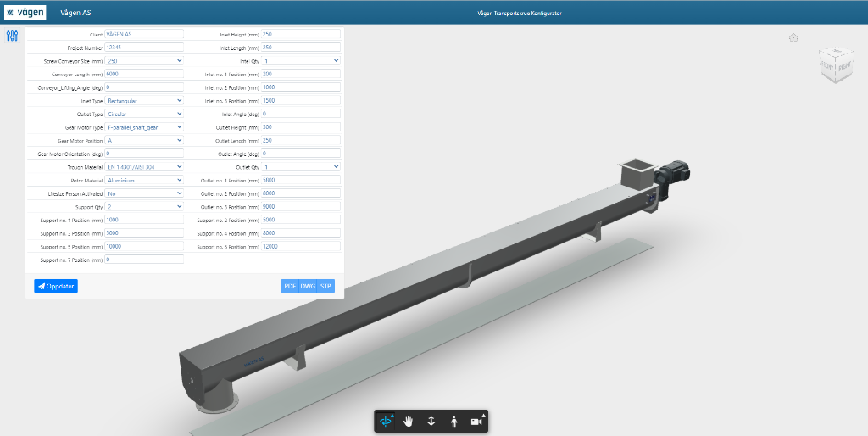Image resolution: width=868 pixels, height=436 pixels.
Task: Click the Oppdater button
Action: (x=56, y=286)
